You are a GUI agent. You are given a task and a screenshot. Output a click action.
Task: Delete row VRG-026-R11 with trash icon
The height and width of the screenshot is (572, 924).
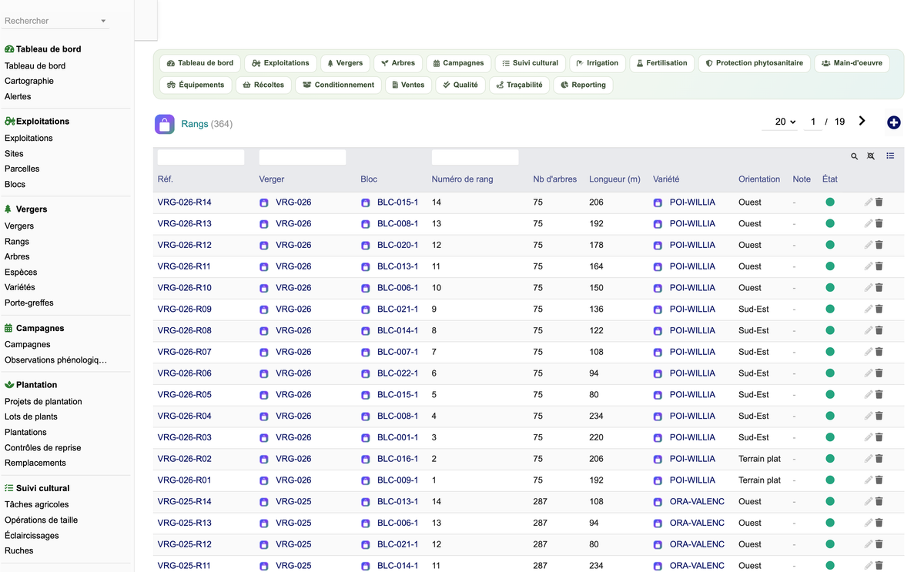[879, 266]
